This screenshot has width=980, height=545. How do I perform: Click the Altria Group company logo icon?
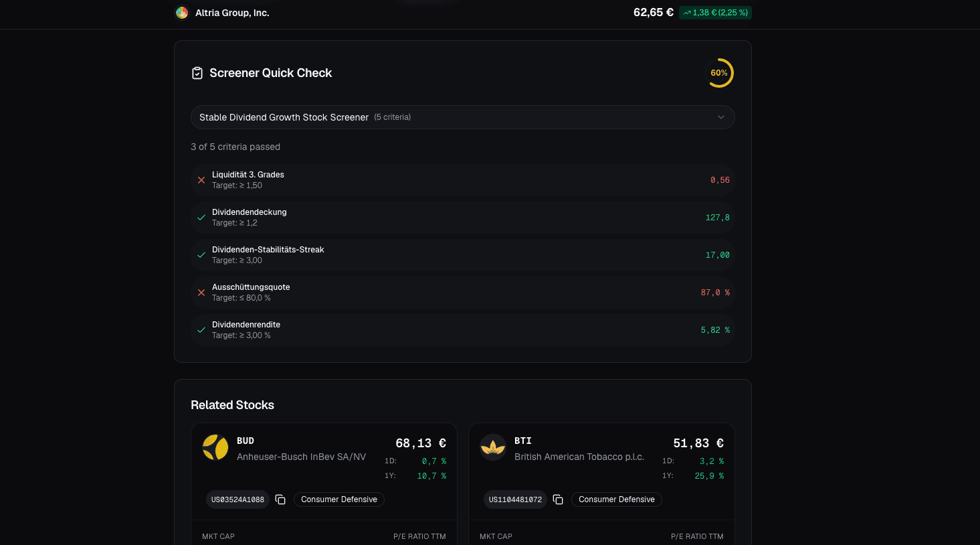181,13
